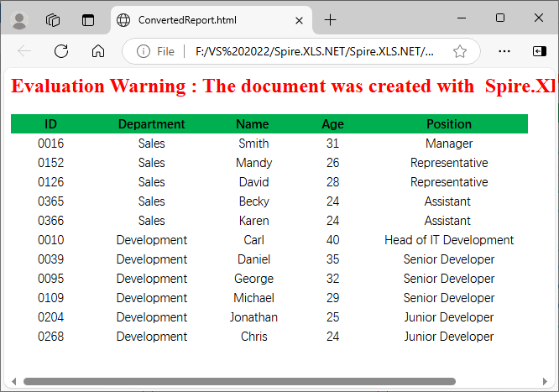Click the name Karen
This screenshot has height=392, width=559.
tap(253, 221)
